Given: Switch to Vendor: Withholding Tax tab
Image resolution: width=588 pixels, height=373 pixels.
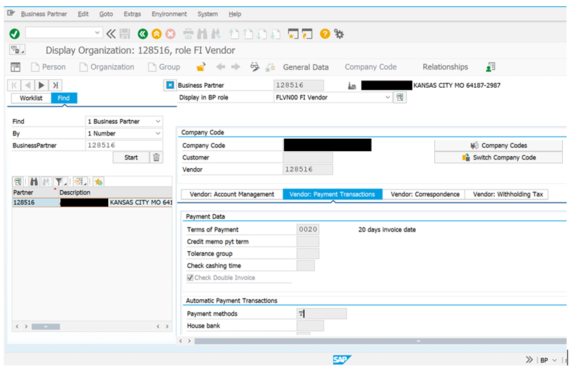Looking at the screenshot, I should [x=510, y=194].
